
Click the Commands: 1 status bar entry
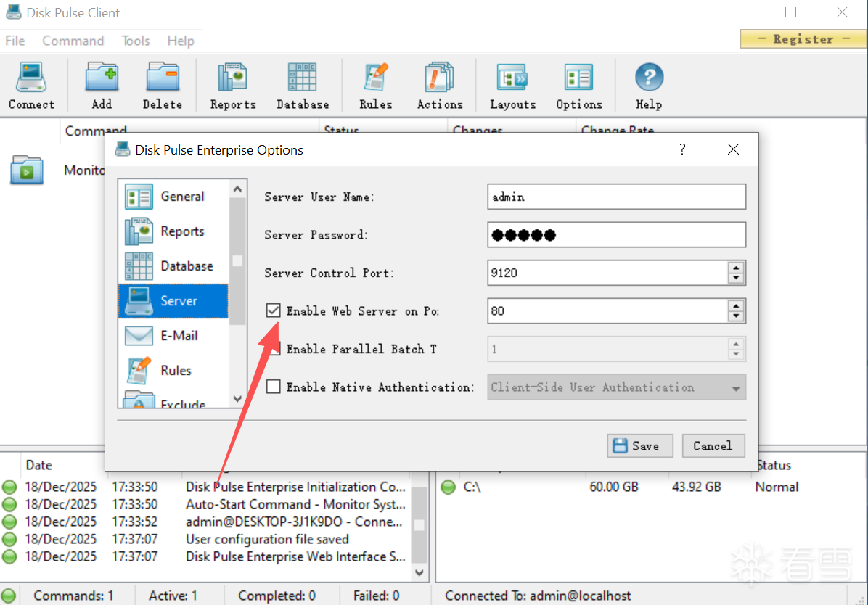pos(73,596)
